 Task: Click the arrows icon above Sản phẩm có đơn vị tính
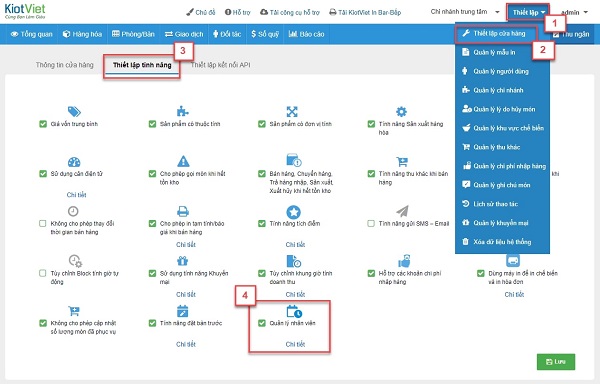pyautogui.click(x=292, y=111)
